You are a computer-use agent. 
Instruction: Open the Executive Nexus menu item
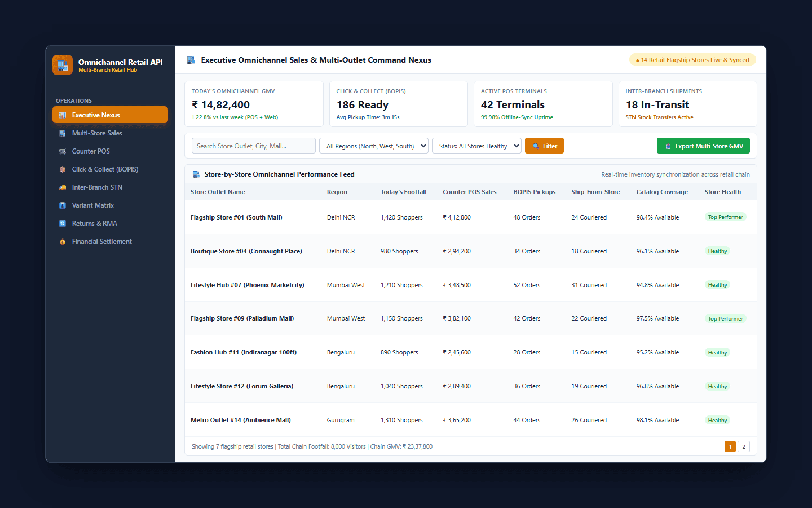tap(110, 115)
